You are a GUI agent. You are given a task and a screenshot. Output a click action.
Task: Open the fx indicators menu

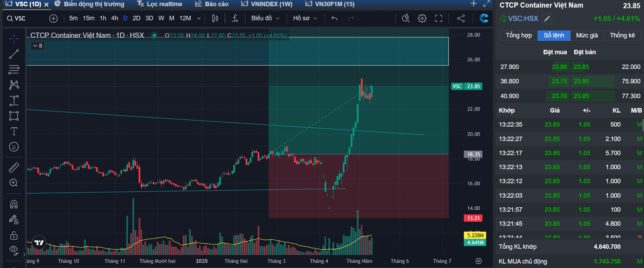point(235,19)
